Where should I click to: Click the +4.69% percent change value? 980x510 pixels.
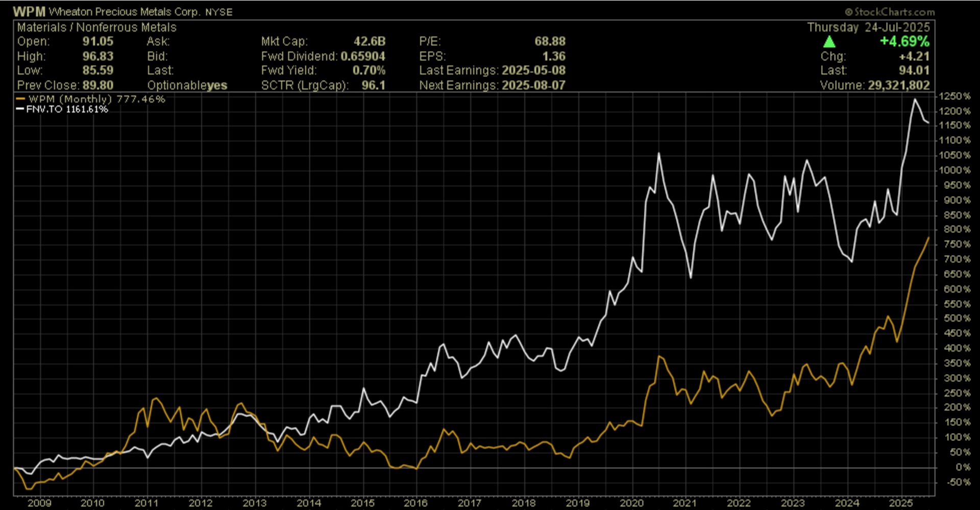click(x=905, y=41)
